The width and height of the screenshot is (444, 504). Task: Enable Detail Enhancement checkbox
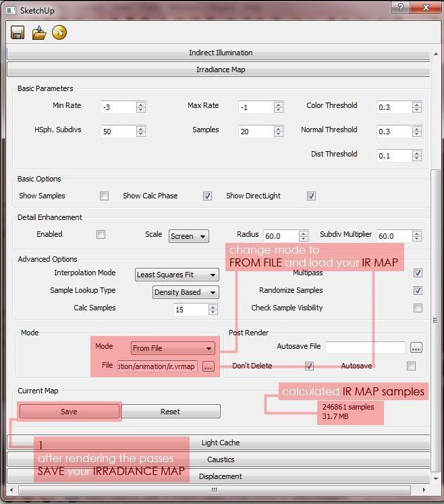(x=101, y=235)
